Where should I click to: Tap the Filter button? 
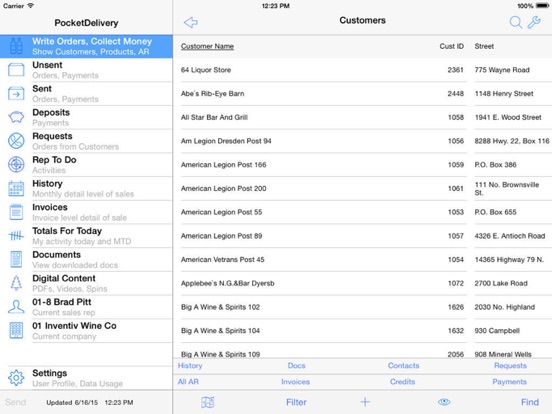point(296,402)
